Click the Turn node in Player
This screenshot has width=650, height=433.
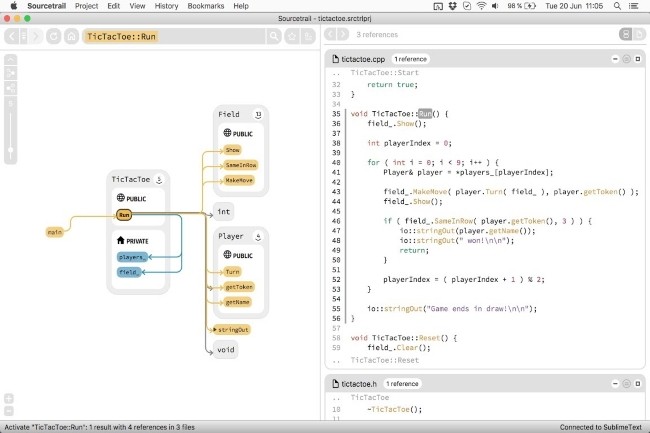click(233, 272)
